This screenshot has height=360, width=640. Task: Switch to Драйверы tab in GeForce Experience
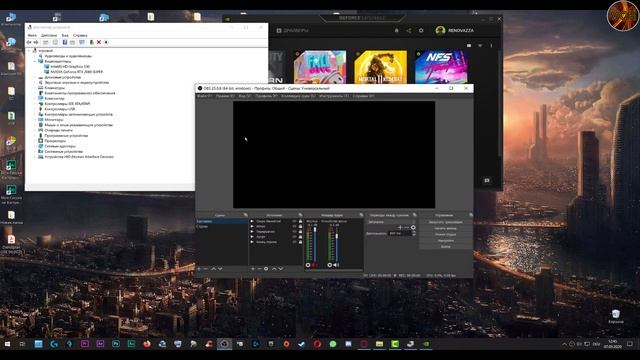tap(293, 31)
